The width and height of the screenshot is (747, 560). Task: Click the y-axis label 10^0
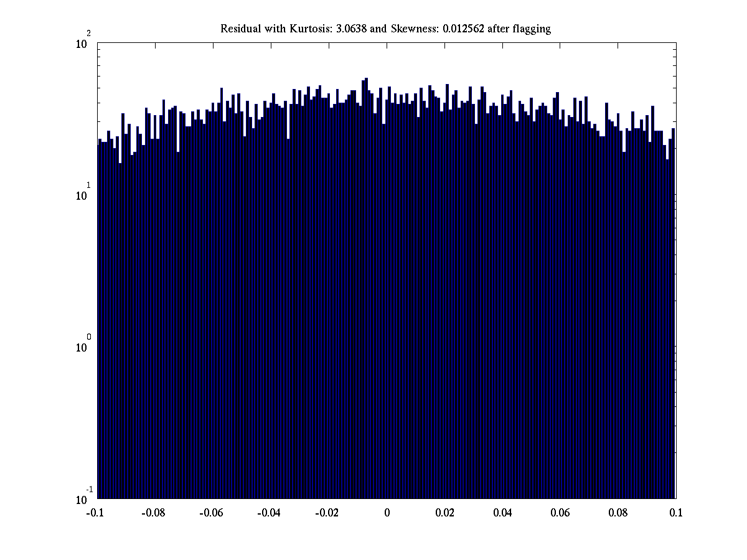click(84, 347)
